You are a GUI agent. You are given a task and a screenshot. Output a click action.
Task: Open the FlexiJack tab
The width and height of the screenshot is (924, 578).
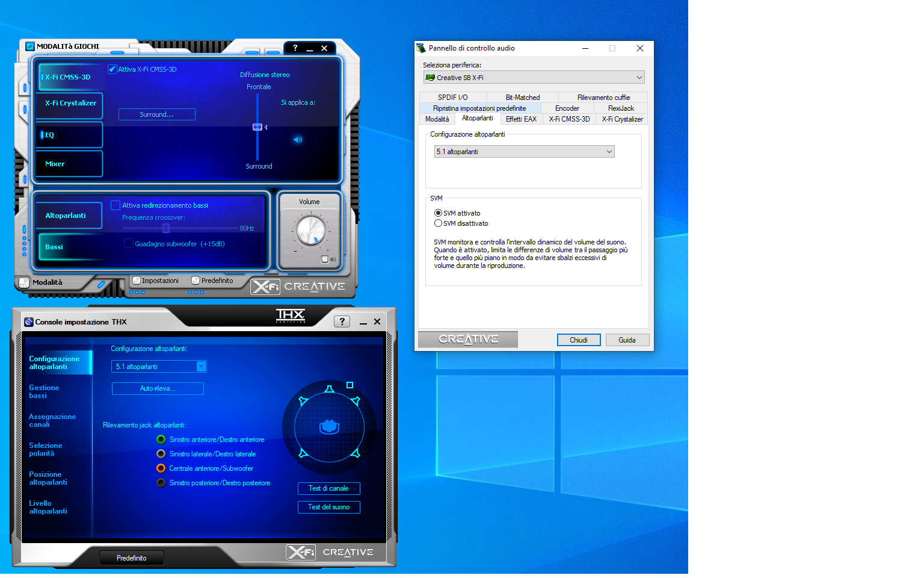pyautogui.click(x=621, y=108)
